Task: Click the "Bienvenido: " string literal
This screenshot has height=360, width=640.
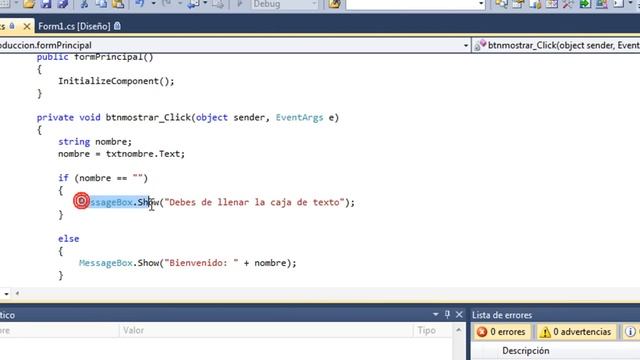Action: tap(201, 263)
